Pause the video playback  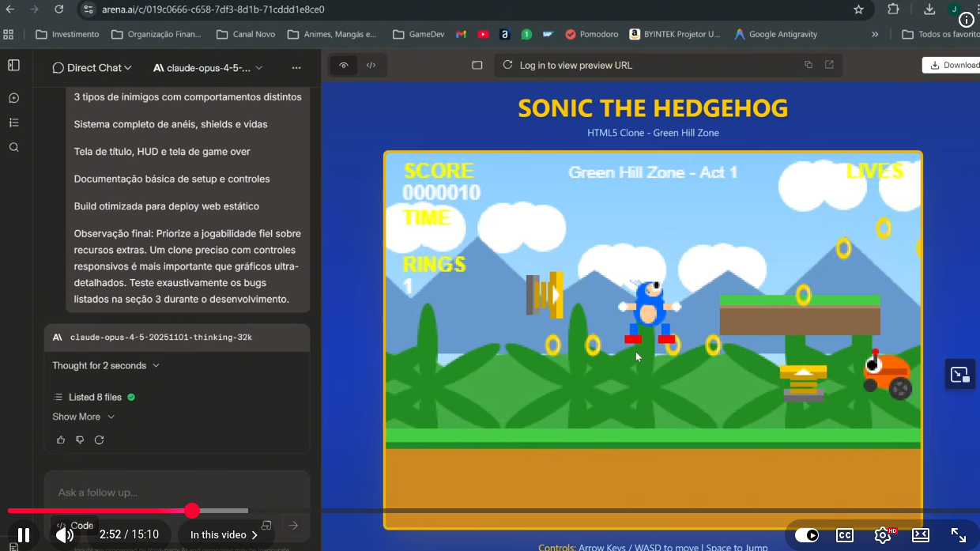pyautogui.click(x=24, y=535)
